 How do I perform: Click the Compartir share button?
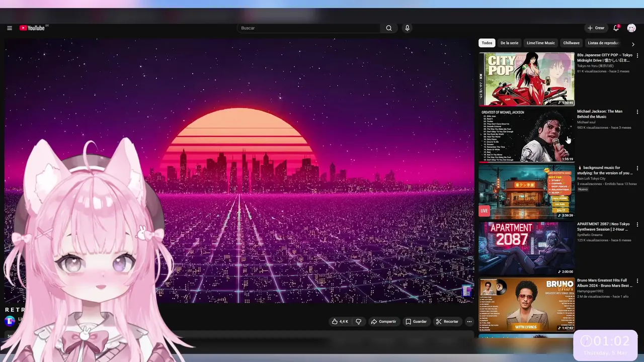(383, 322)
